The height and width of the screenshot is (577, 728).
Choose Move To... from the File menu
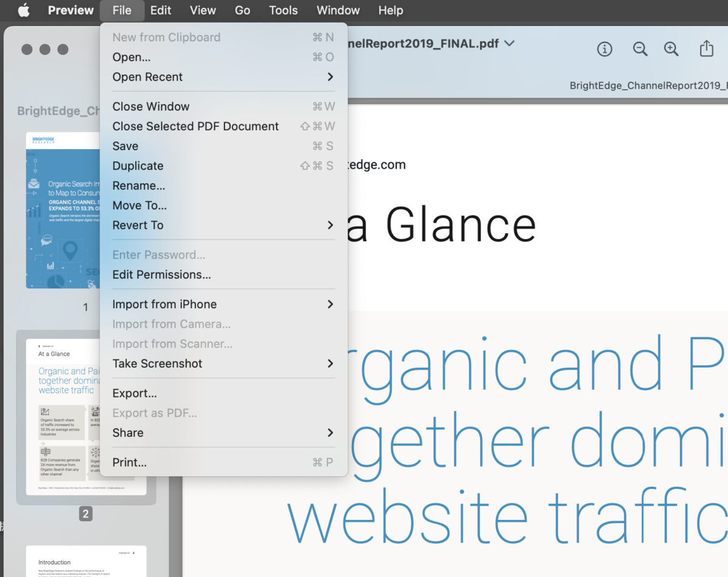(223, 206)
